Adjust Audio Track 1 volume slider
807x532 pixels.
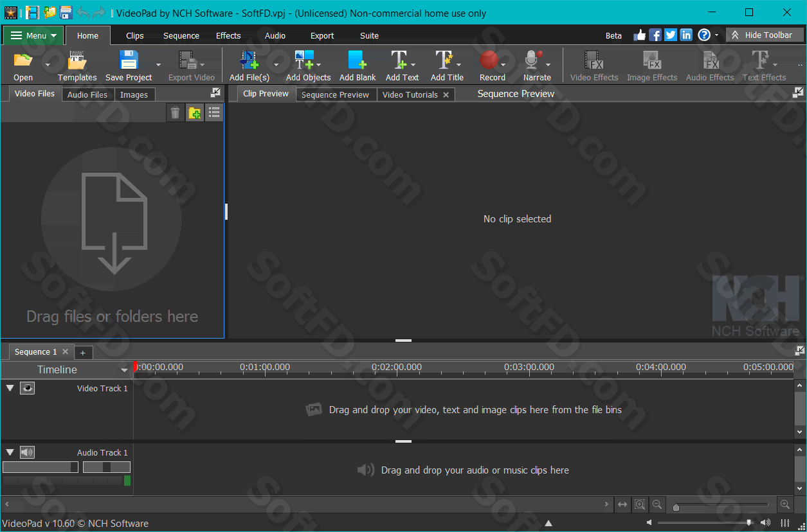point(41,467)
